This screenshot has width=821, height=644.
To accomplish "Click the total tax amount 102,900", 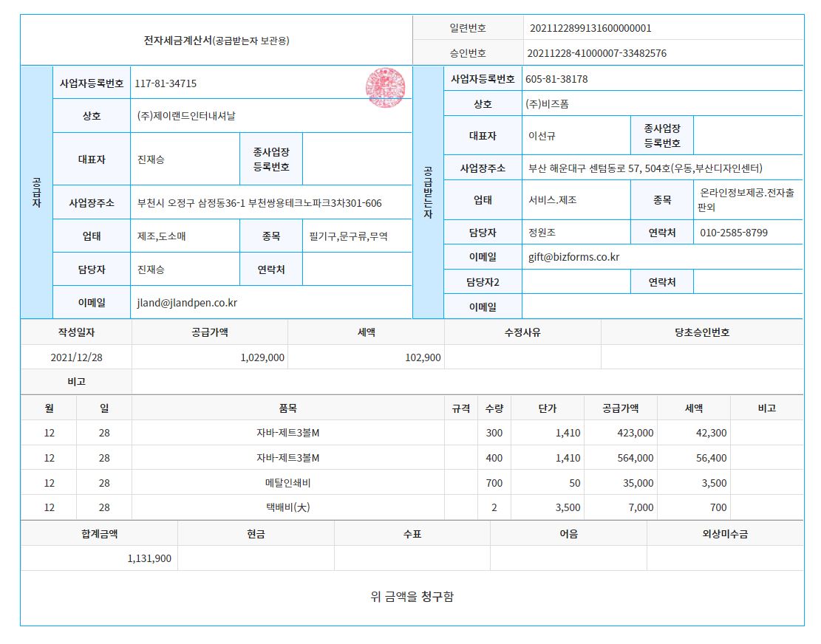I will pyautogui.click(x=423, y=357).
